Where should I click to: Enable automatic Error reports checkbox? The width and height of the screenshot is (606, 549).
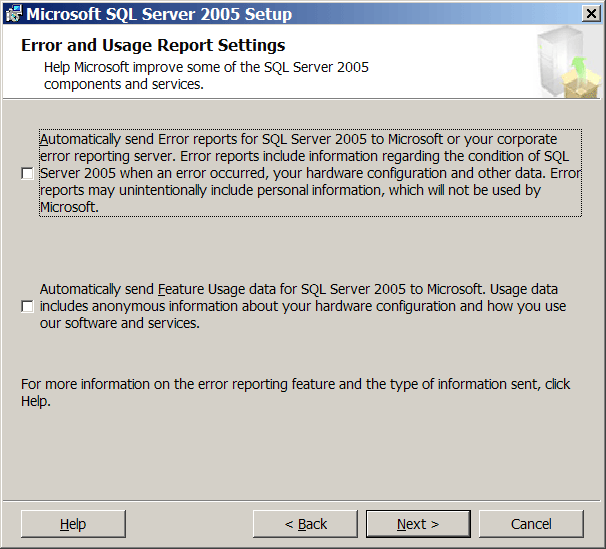27,173
